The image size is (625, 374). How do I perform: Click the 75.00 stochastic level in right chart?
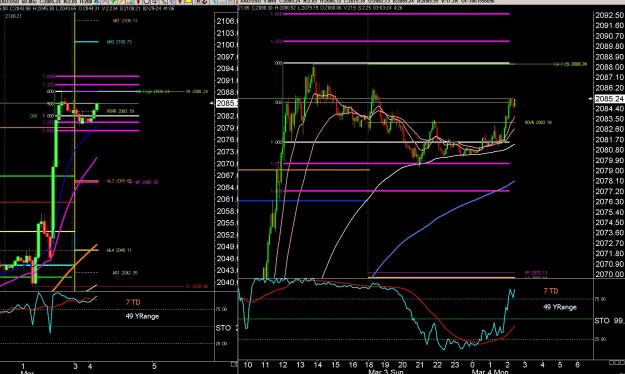pyautogui.click(x=600, y=299)
